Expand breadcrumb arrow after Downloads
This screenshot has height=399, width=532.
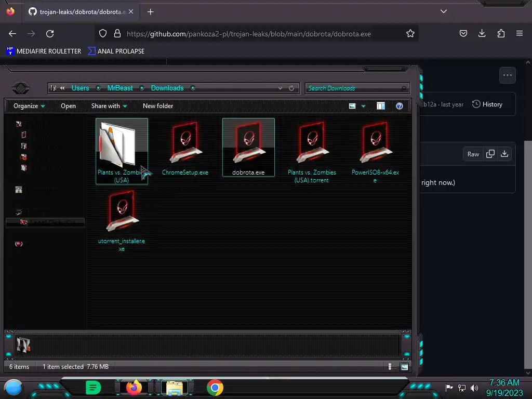tap(193, 88)
